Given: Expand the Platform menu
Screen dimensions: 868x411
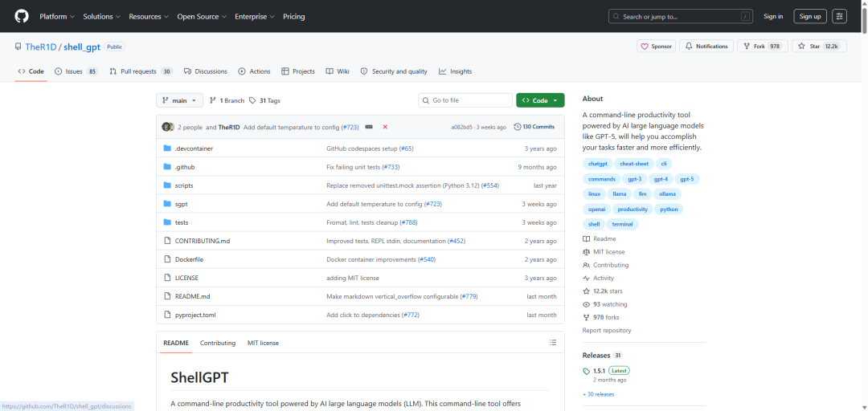Looking at the screenshot, I should tap(57, 17).
